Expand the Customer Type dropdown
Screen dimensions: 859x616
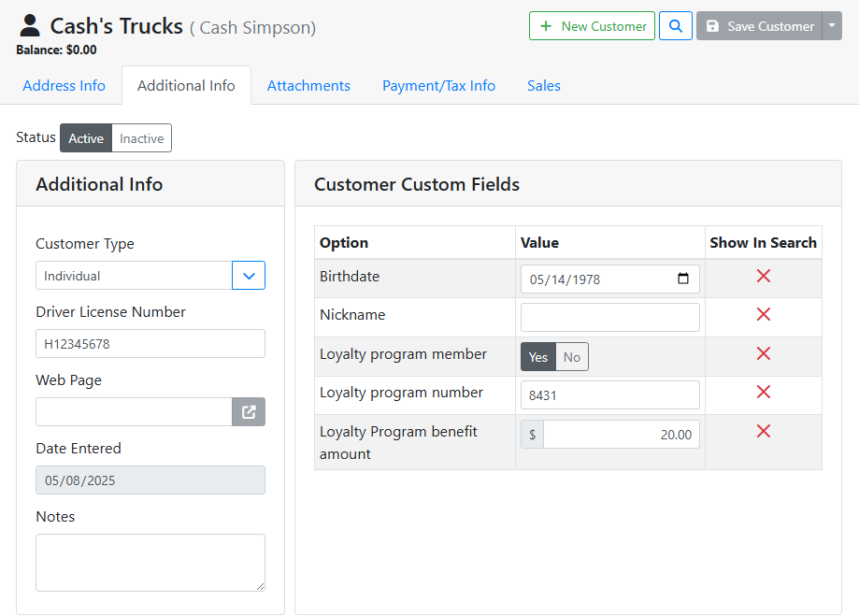pos(249,276)
